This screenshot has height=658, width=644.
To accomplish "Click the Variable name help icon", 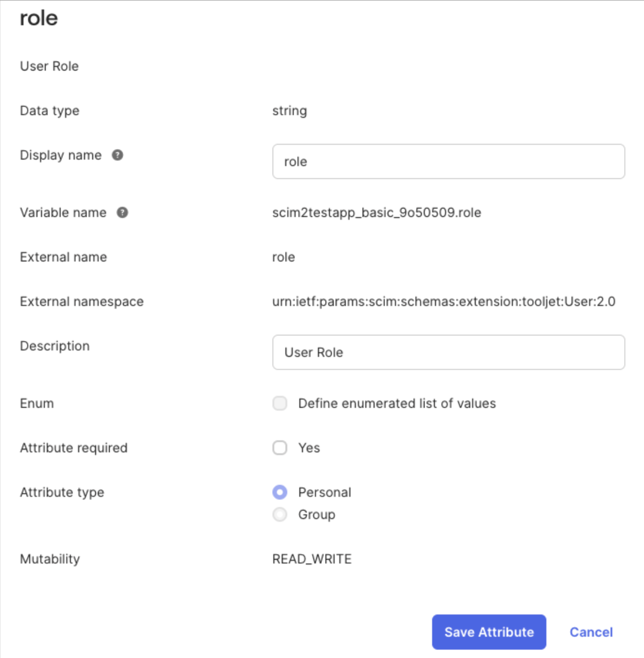I will point(123,213).
